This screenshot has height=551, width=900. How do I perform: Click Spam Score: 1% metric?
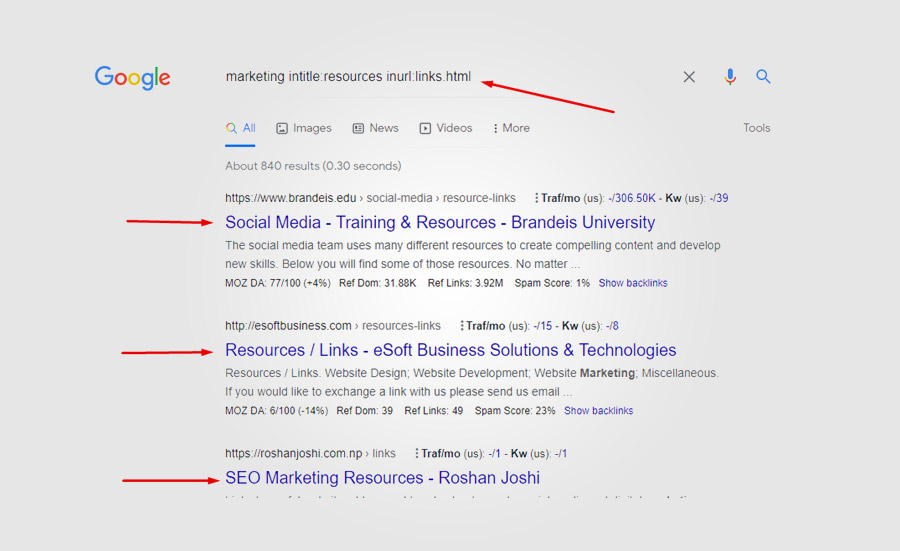pos(552,283)
